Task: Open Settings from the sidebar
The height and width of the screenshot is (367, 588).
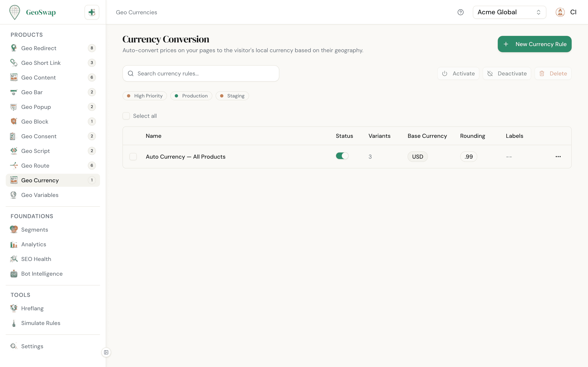Action: (x=32, y=346)
